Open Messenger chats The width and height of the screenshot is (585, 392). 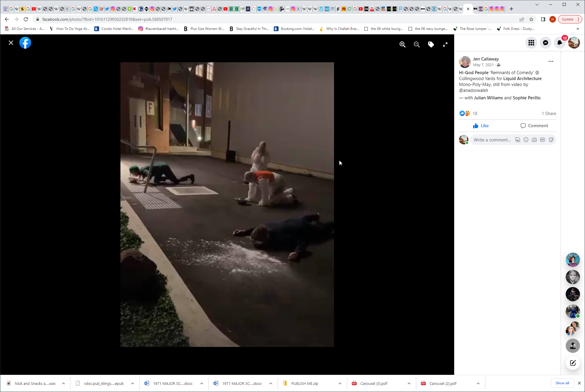click(x=546, y=43)
